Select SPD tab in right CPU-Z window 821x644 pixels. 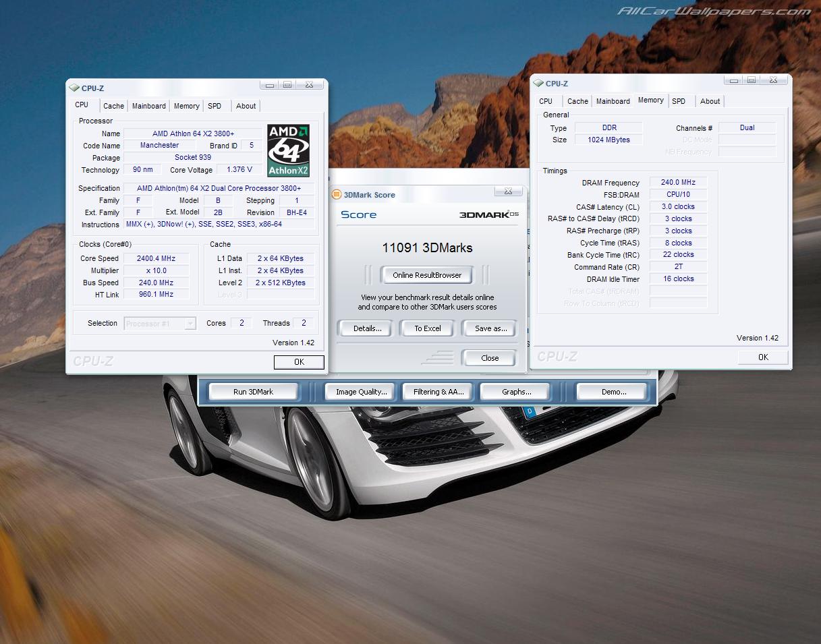coord(679,101)
